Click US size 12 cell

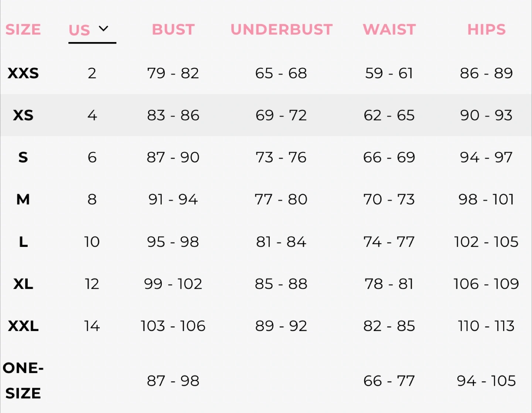coord(92,284)
